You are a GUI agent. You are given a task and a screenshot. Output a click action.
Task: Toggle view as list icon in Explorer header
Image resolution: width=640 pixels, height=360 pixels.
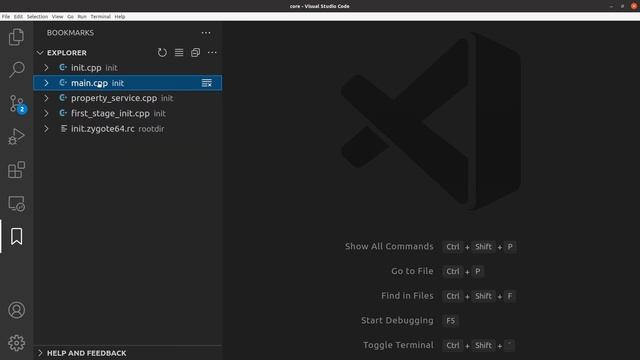179,53
